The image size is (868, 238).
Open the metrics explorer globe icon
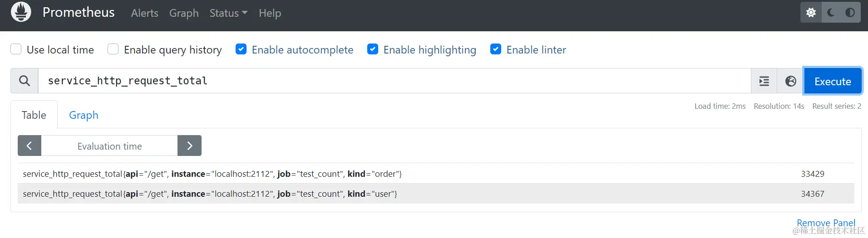pyautogui.click(x=790, y=81)
